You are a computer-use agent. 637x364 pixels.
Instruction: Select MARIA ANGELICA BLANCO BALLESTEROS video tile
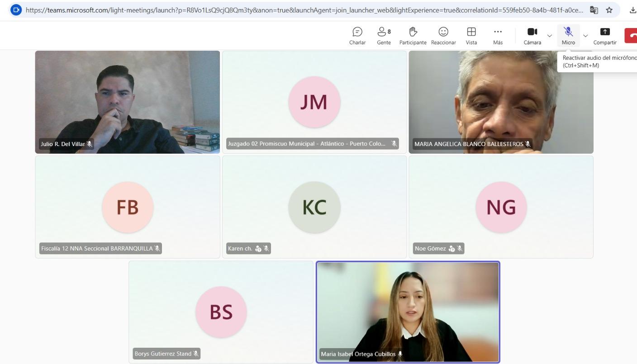tap(501, 102)
